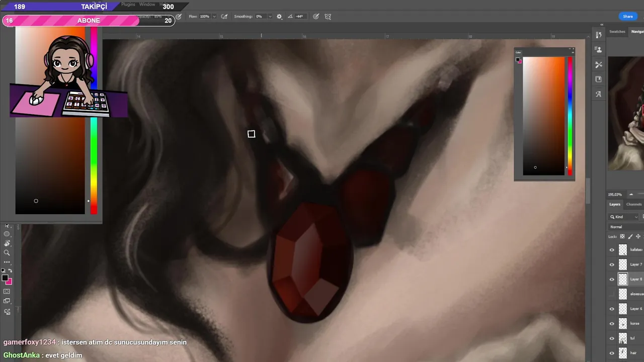
Task: Hide the tul layer
Action: click(x=612, y=338)
